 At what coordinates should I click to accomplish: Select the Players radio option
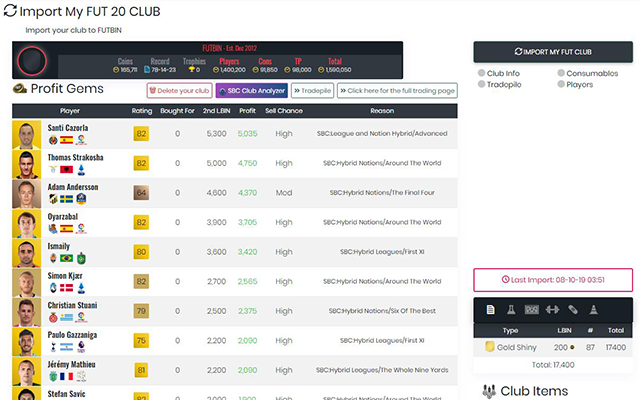pyautogui.click(x=561, y=84)
